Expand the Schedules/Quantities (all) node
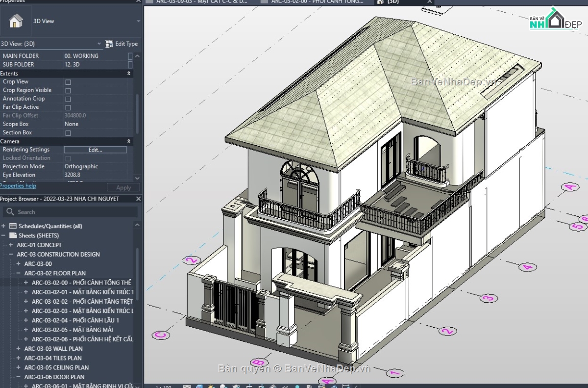The image size is (588, 388). [x=3, y=226]
